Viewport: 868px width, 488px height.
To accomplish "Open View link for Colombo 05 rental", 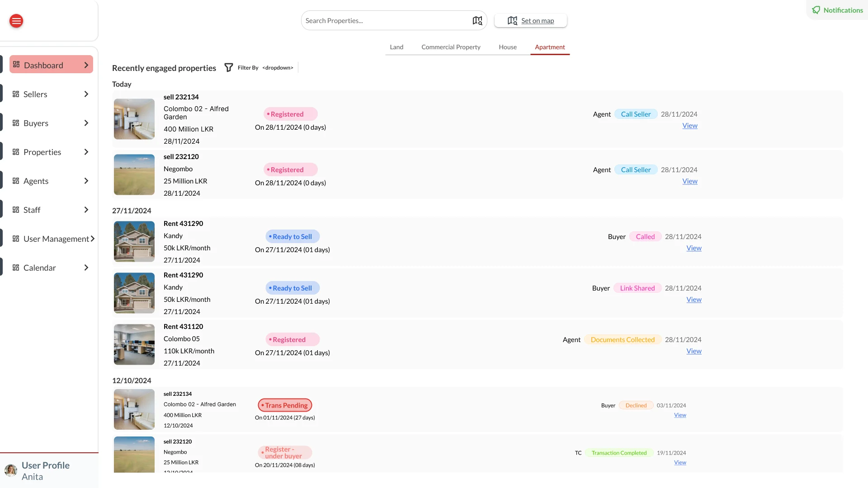I will (x=694, y=351).
